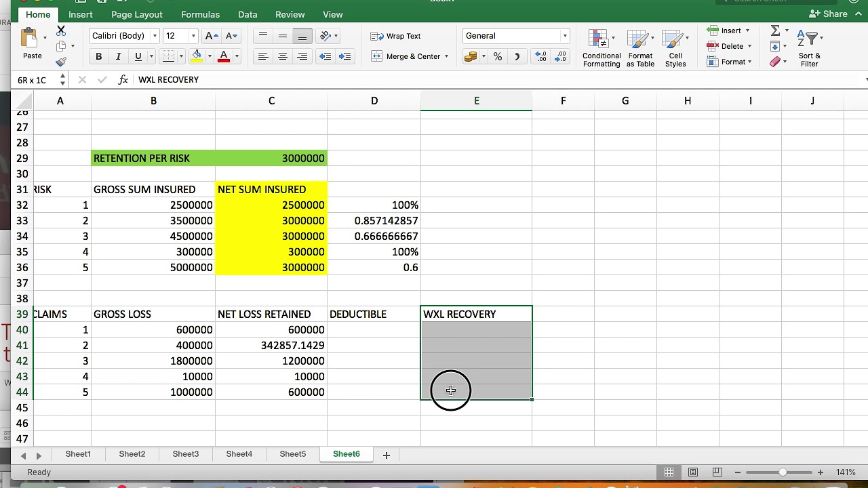Open Conditional Formatting

point(601,49)
